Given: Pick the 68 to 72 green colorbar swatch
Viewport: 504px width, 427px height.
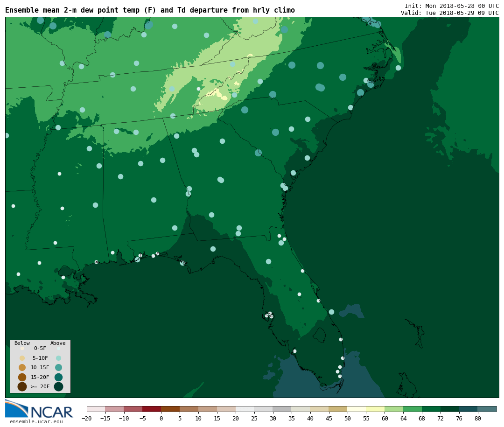Looking at the screenshot, I should coord(431,409).
